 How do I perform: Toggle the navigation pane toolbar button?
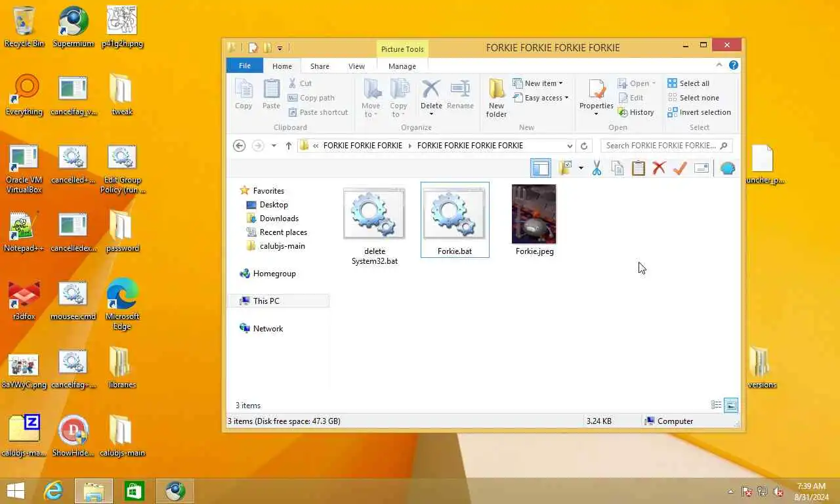(x=541, y=169)
